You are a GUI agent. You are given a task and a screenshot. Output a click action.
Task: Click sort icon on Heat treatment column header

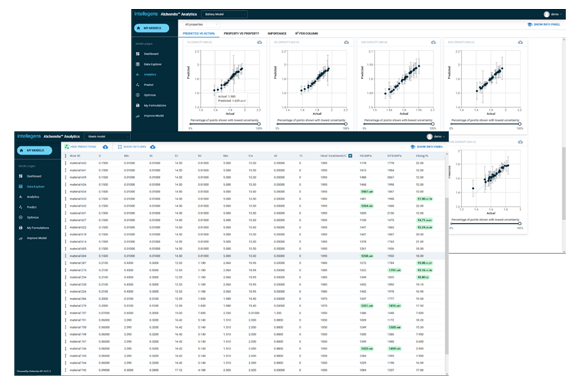tap(350, 156)
